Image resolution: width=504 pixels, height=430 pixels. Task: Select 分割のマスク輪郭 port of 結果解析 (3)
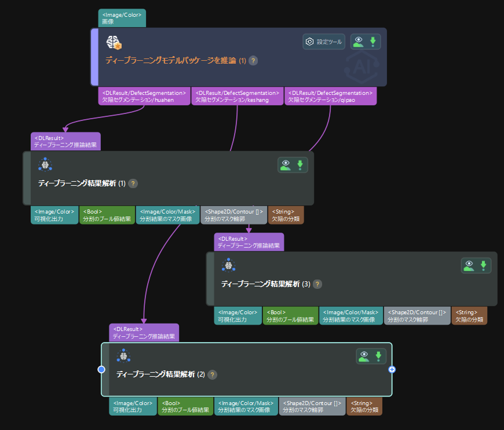click(417, 315)
